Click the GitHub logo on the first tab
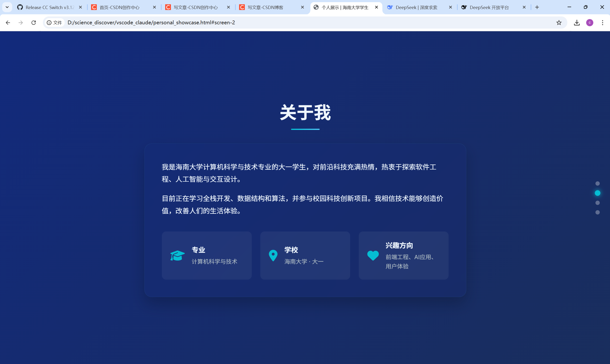 21,7
